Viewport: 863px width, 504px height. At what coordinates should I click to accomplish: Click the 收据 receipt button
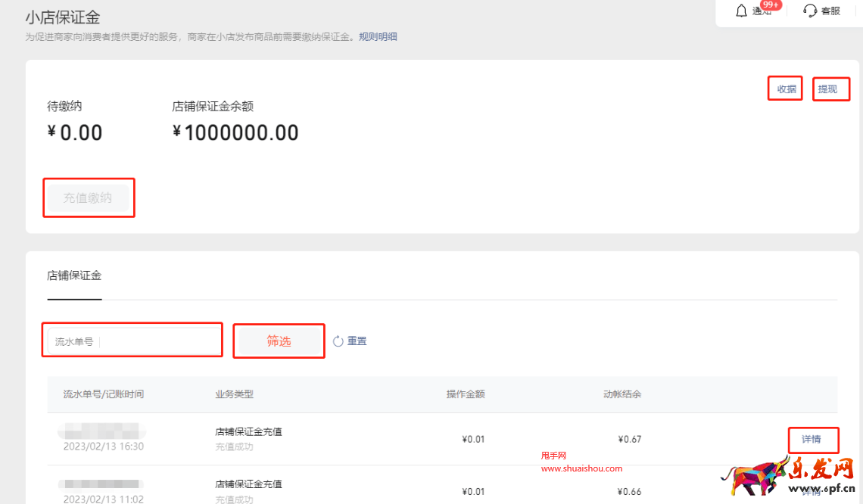point(785,89)
